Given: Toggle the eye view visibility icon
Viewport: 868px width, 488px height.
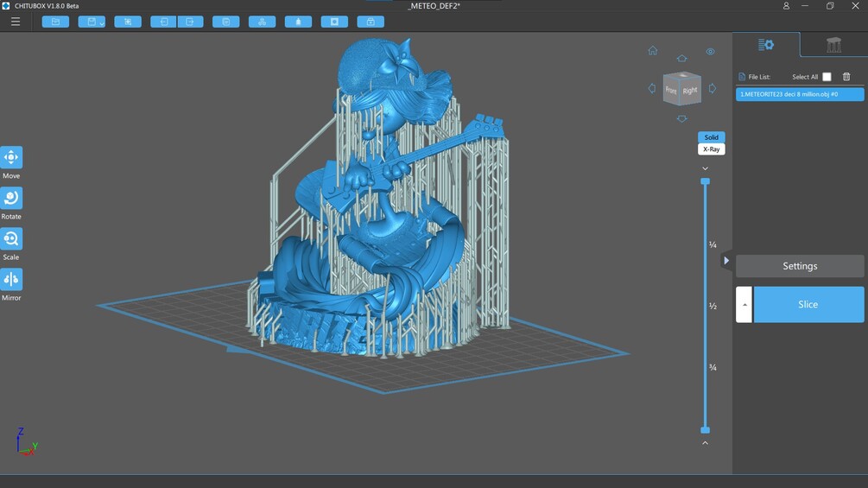Looking at the screenshot, I should [x=710, y=52].
